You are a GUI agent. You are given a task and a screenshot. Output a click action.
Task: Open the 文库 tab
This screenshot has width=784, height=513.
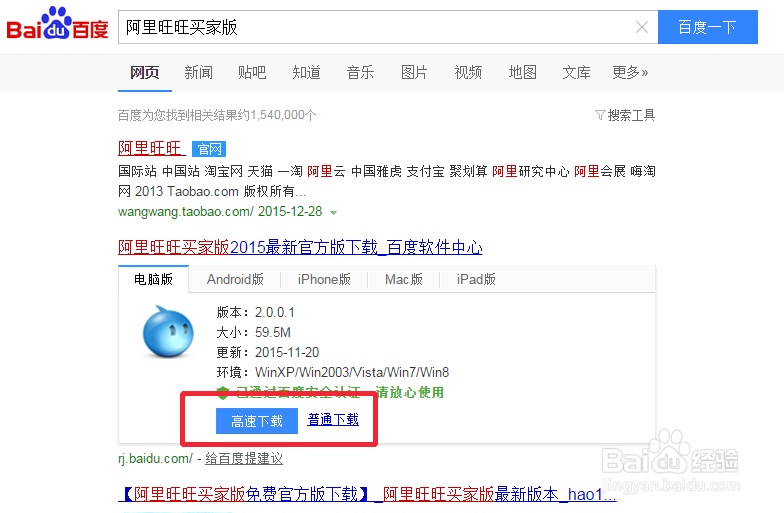tap(576, 72)
